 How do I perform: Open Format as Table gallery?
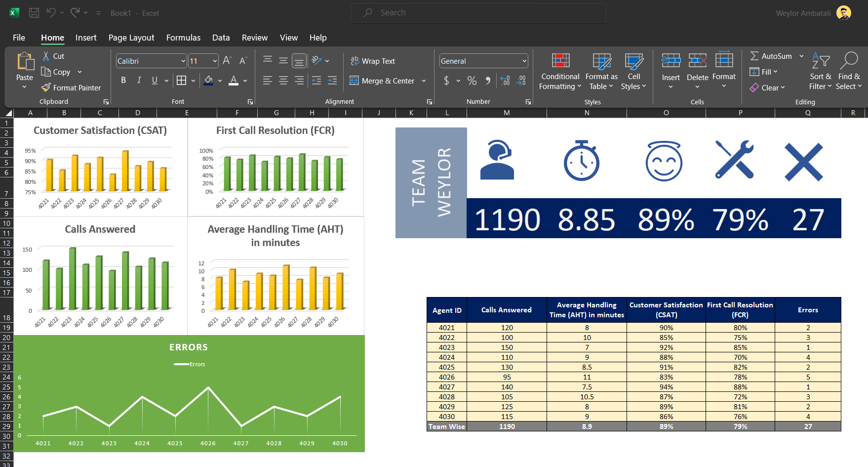601,72
